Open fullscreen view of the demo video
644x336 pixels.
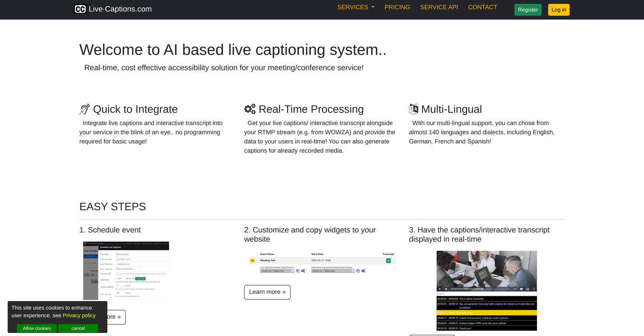(534, 289)
